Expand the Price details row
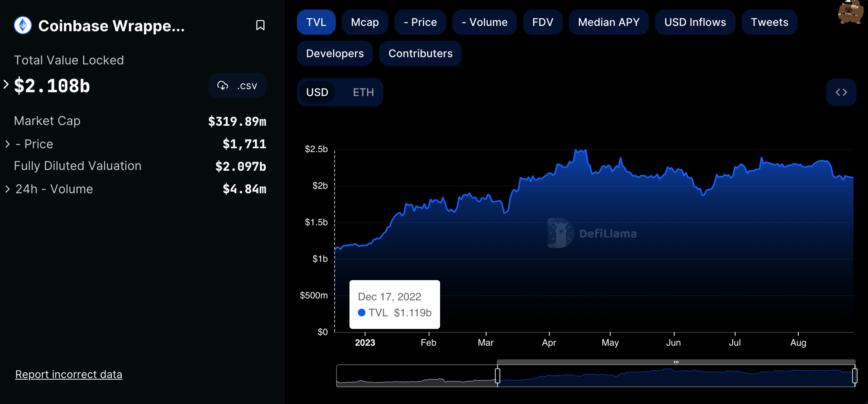The width and height of the screenshot is (868, 404). pyautogui.click(x=8, y=144)
